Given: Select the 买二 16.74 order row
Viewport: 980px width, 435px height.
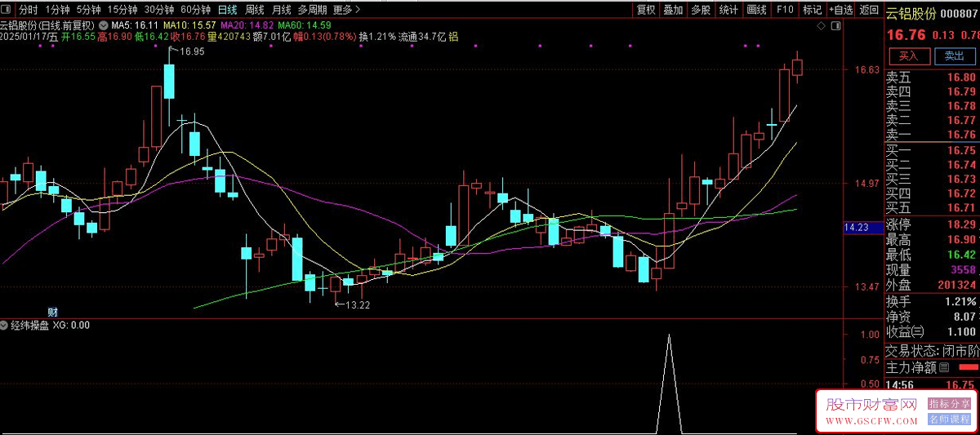Looking at the screenshot, I should coord(932,164).
